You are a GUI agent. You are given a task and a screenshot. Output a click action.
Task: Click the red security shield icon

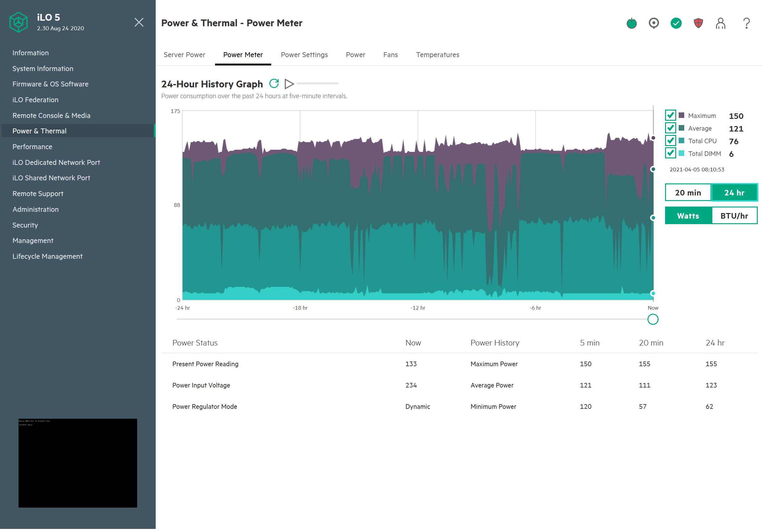tap(698, 23)
